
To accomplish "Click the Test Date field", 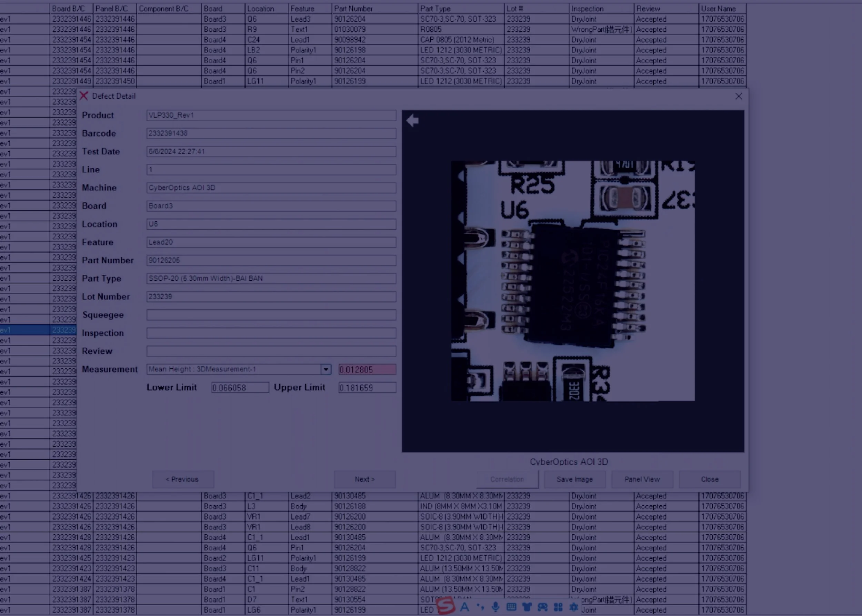I will tap(271, 152).
